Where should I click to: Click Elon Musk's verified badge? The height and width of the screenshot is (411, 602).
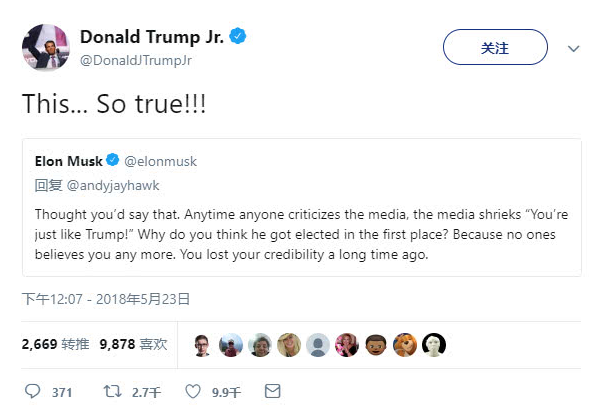[x=113, y=160]
